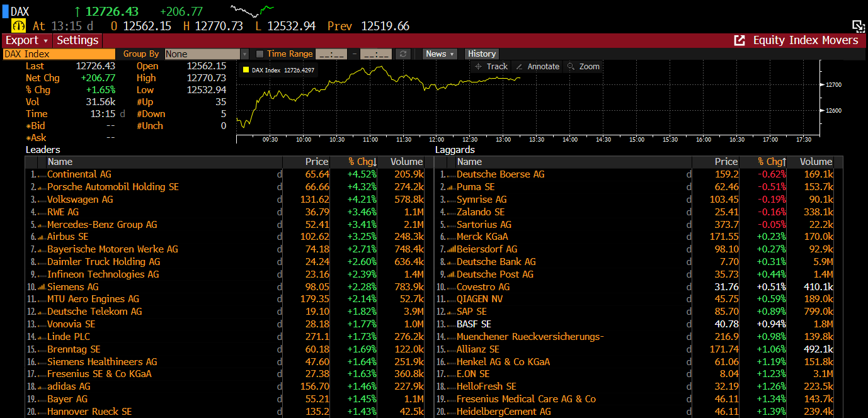Image resolution: width=868 pixels, height=418 pixels.
Task: Open the Settings menu
Action: [77, 40]
